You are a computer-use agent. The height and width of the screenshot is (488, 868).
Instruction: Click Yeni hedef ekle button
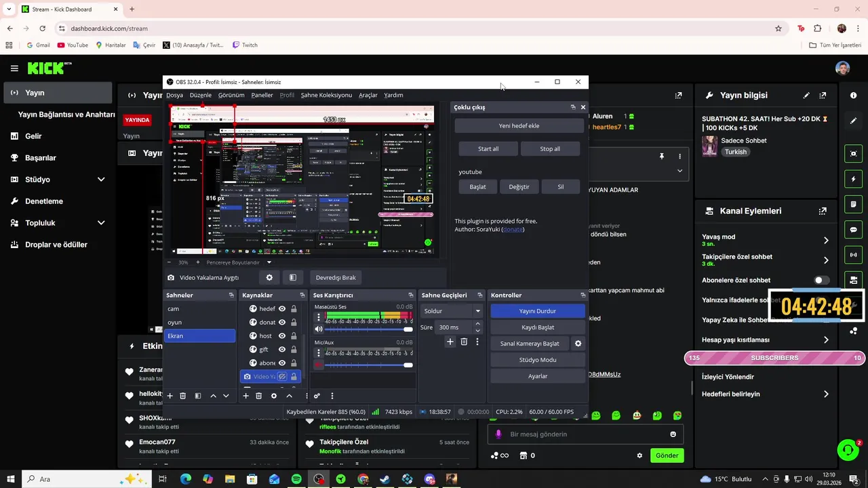[x=519, y=126]
